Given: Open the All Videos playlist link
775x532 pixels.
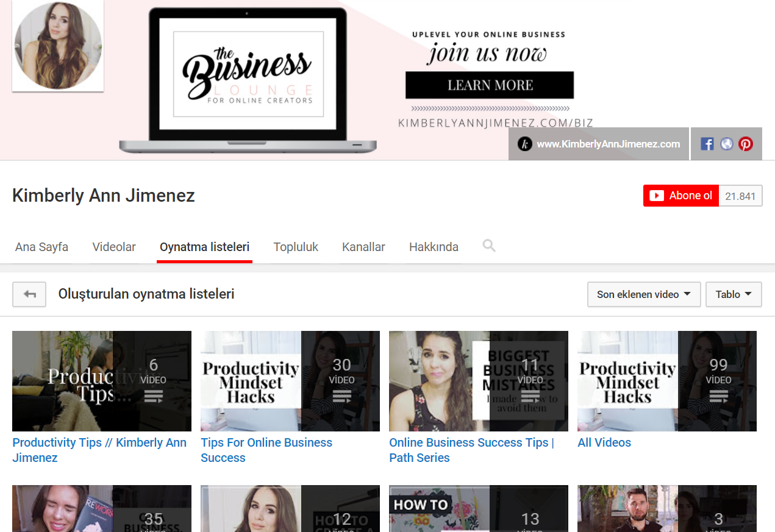Looking at the screenshot, I should click(x=604, y=443).
